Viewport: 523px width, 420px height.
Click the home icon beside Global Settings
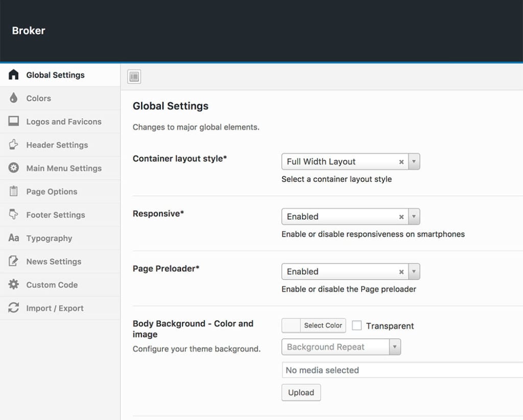14,75
